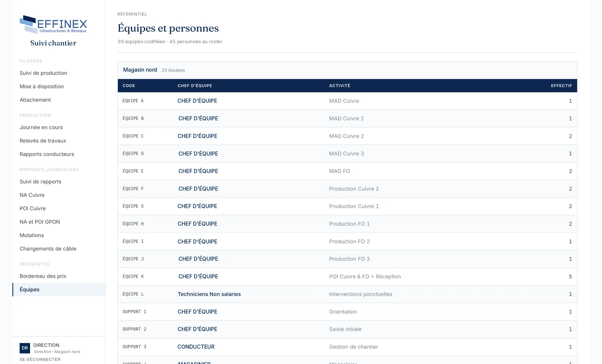The width and height of the screenshot is (602, 364).
Task: Go to Mise à disposition
Action: point(42,86)
